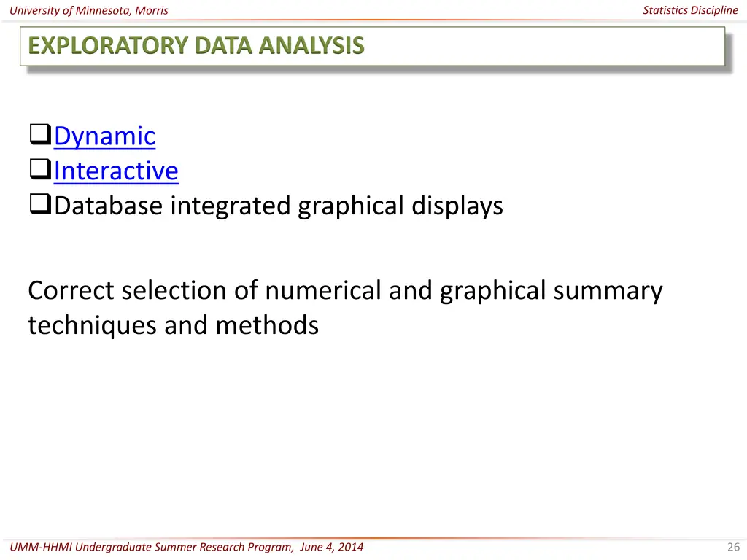Click the bullet beside Database integrated graphical displays

coord(41,204)
